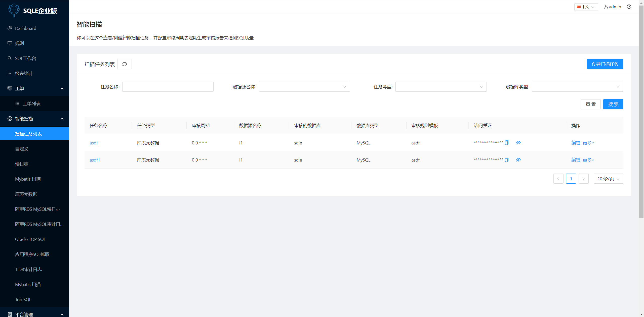The height and width of the screenshot is (317, 644).
Task: Open the asdf task link
Action: (x=94, y=143)
